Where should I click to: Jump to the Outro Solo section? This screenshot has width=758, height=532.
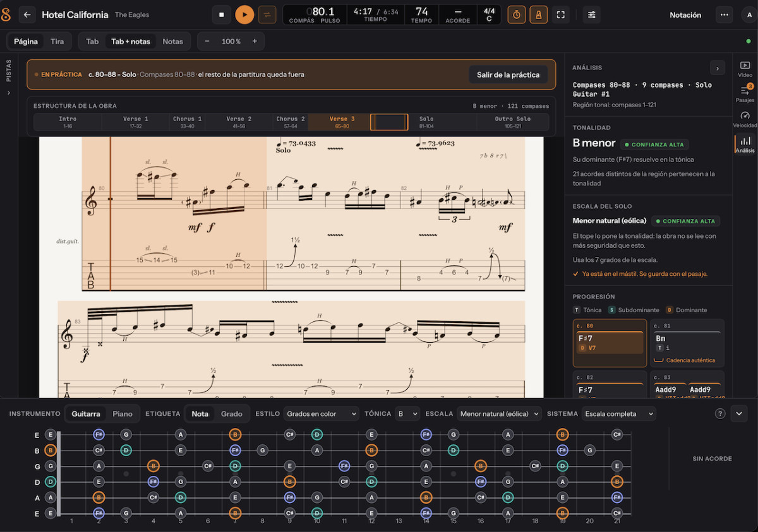click(513, 122)
